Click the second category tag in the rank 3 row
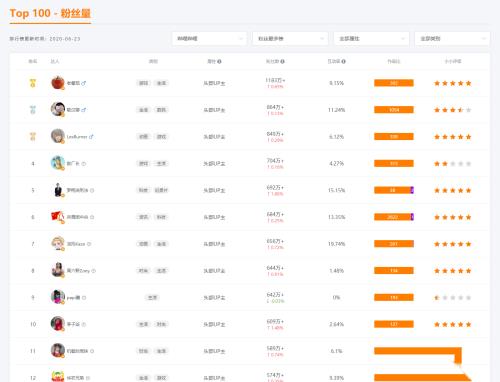Screen dimensions: 500x382 pos(162,137)
